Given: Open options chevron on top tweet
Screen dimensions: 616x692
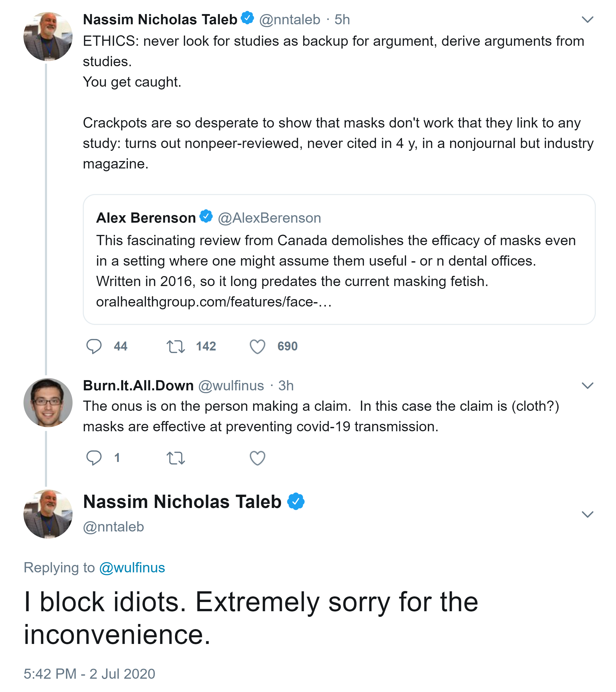Looking at the screenshot, I should point(587,20).
